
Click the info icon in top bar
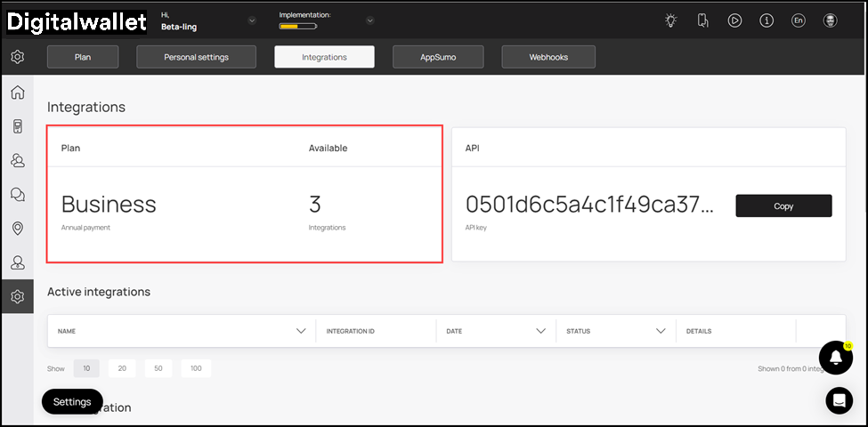767,20
